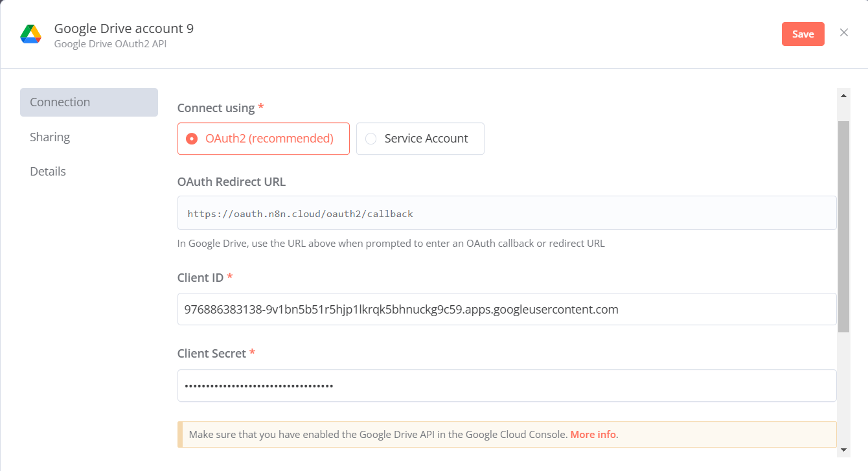Click Google Drive OAuth2 API subtitle
Viewport: 868px width, 471px height.
(x=110, y=44)
